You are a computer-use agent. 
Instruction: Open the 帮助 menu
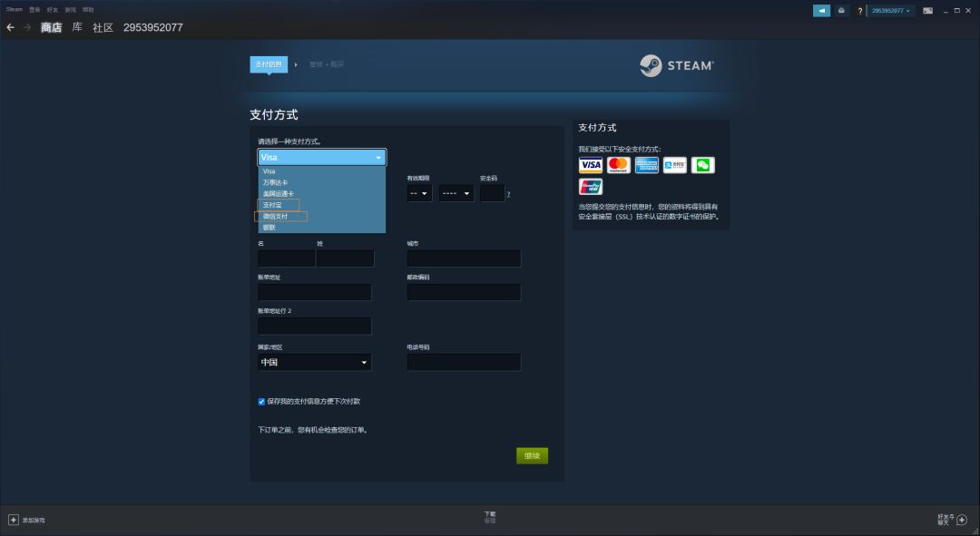(x=88, y=9)
